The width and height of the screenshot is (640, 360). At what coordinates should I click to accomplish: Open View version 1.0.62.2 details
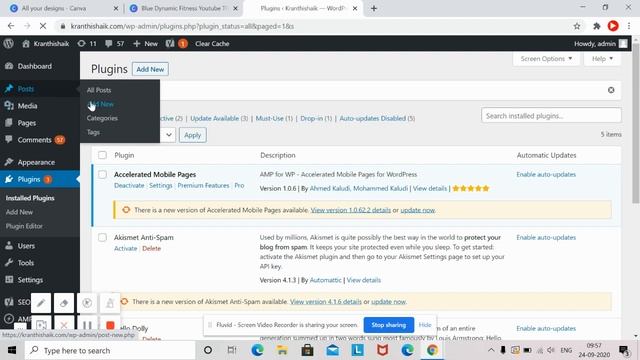[351, 210]
